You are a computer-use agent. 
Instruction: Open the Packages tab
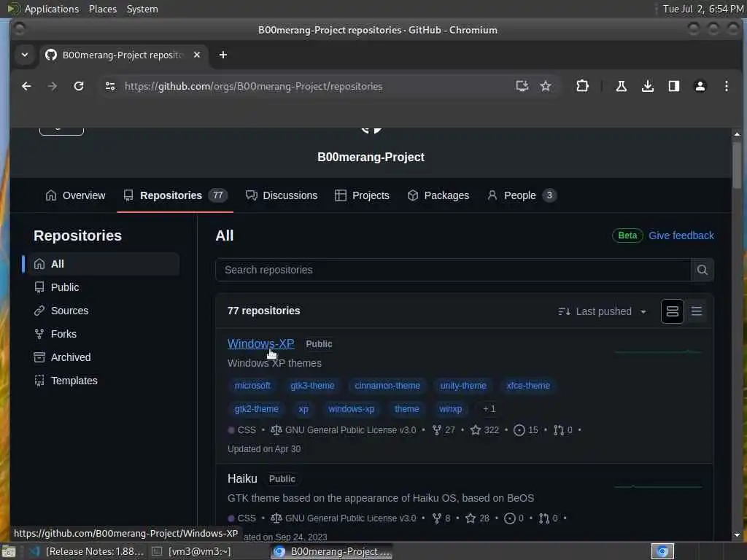pyautogui.click(x=438, y=195)
